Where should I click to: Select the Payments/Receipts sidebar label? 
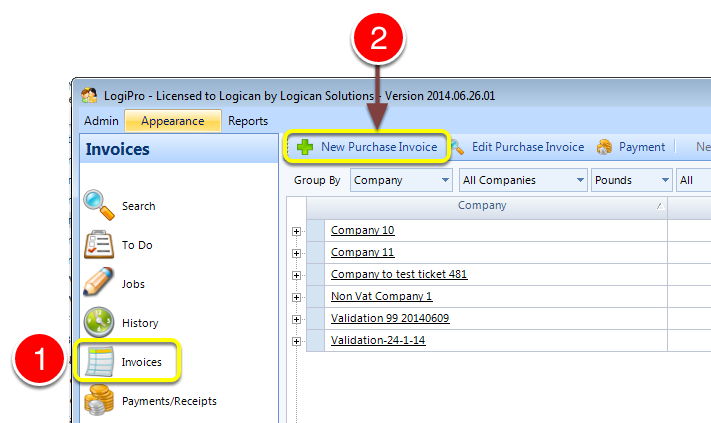pos(169,401)
